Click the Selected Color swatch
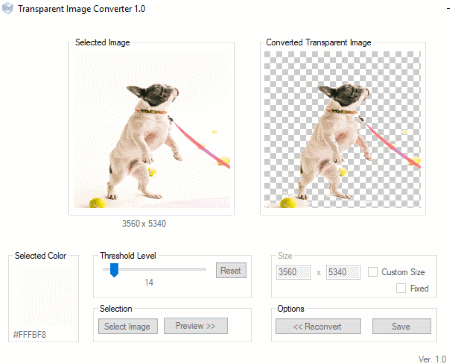 (47, 296)
